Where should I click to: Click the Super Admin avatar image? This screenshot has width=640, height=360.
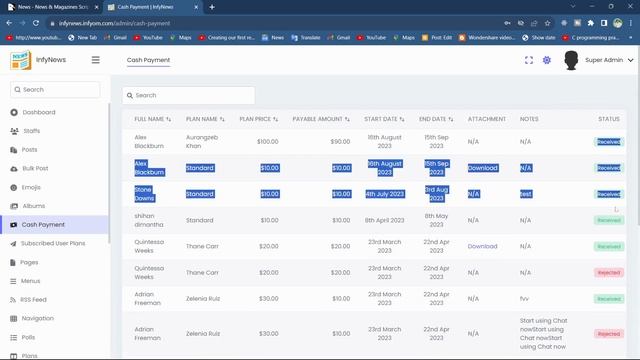point(571,60)
